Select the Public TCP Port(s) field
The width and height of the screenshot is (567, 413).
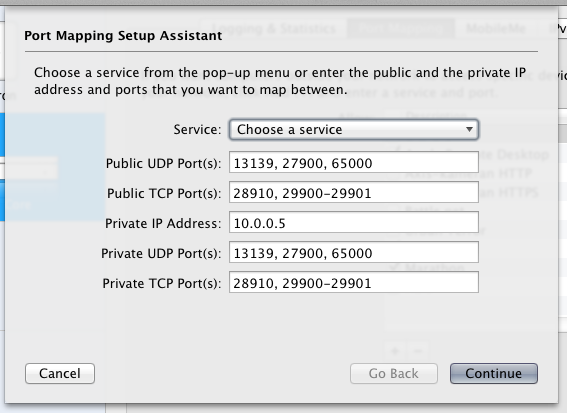[354, 192]
